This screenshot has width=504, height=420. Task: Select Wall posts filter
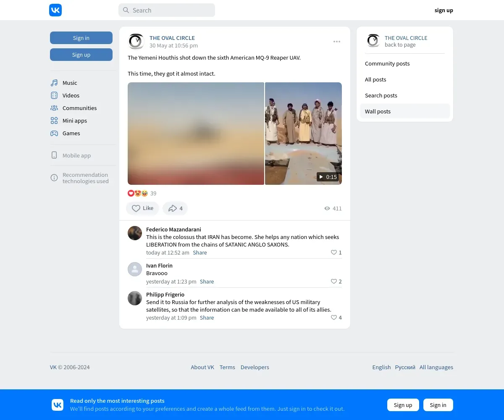click(405, 111)
